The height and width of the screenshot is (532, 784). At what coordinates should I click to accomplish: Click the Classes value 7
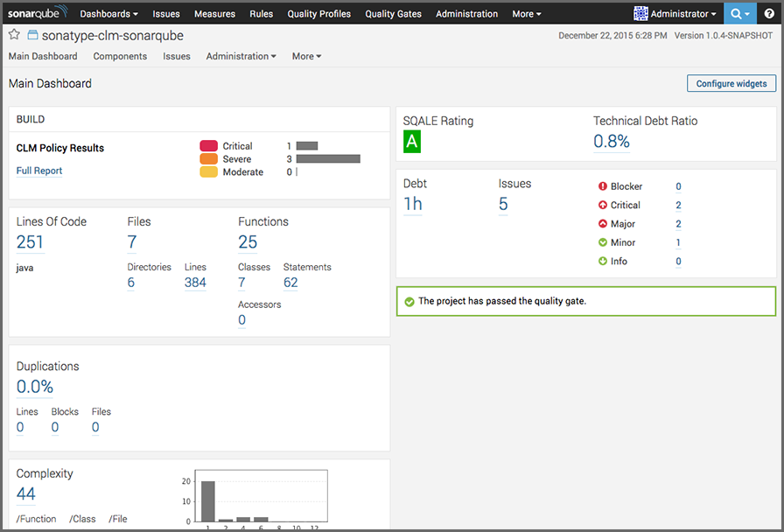pos(241,283)
